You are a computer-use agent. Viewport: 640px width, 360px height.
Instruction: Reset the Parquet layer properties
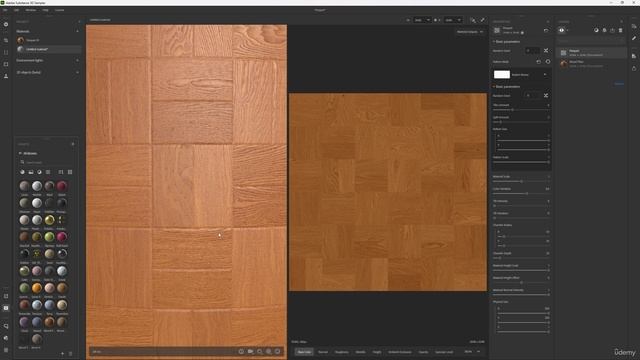tap(546, 30)
